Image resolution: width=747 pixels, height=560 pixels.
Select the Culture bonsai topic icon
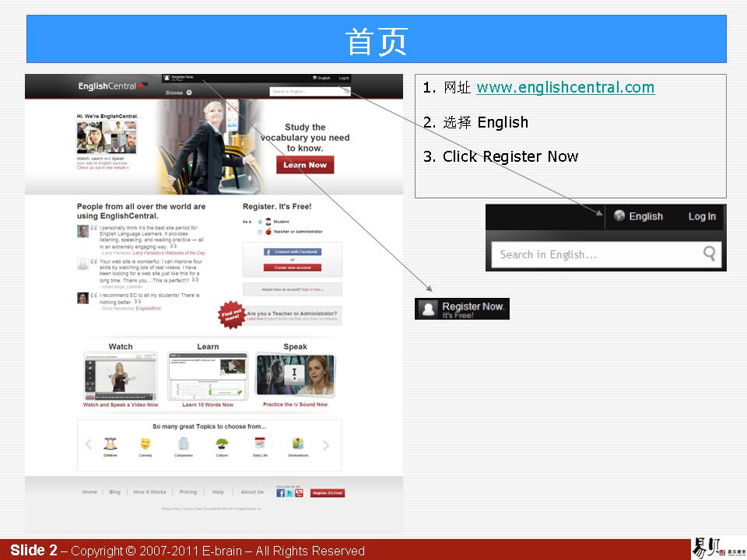pyautogui.click(x=222, y=444)
